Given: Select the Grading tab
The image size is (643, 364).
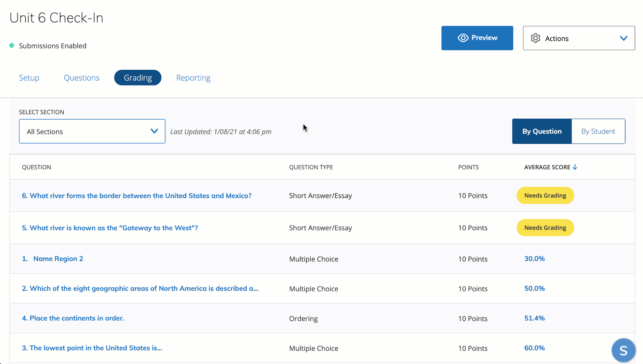Looking at the screenshot, I should coord(137,78).
